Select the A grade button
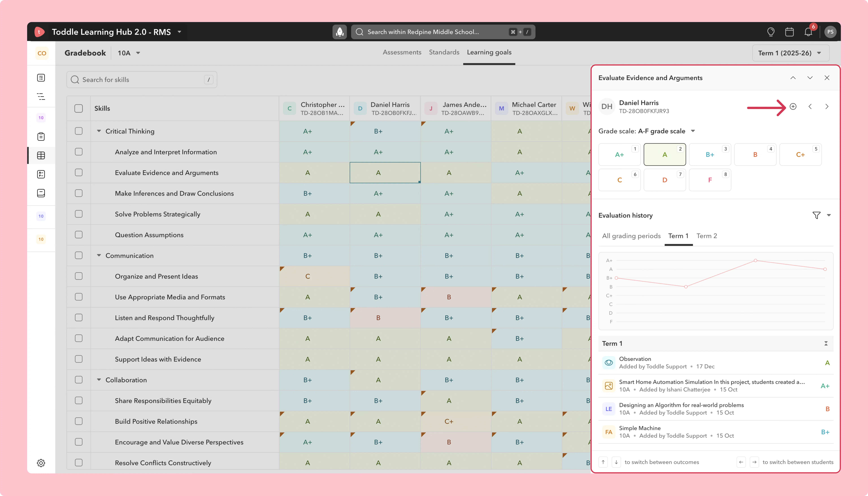Viewport: 868px width, 496px height. click(x=664, y=154)
